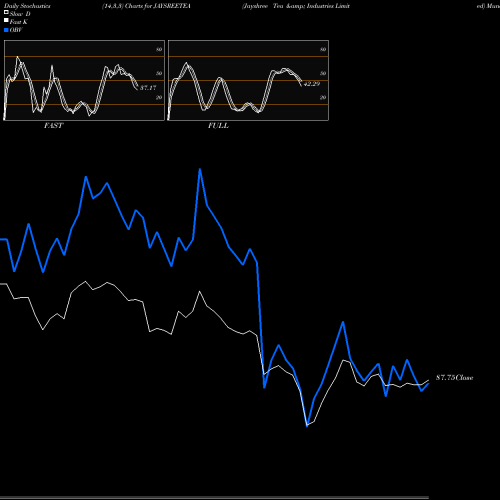Click the white Fast K legend swatch
Viewport: 500px width, 500px height.
(6, 20)
